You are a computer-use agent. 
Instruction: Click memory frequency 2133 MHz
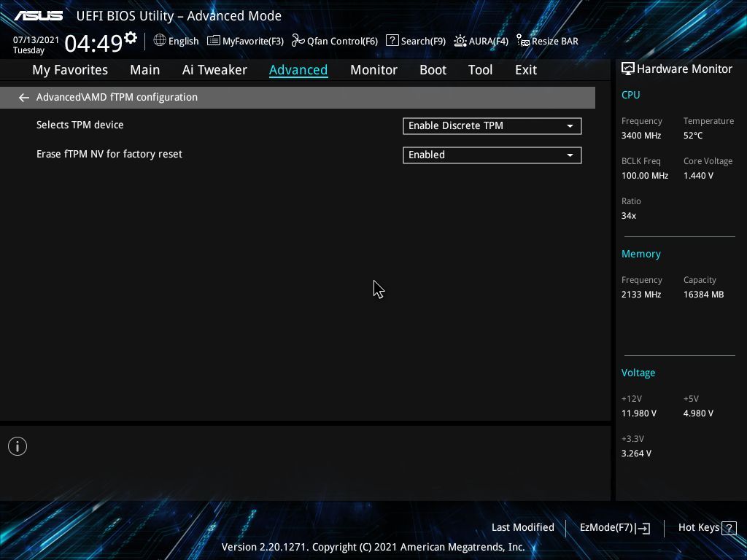click(640, 295)
